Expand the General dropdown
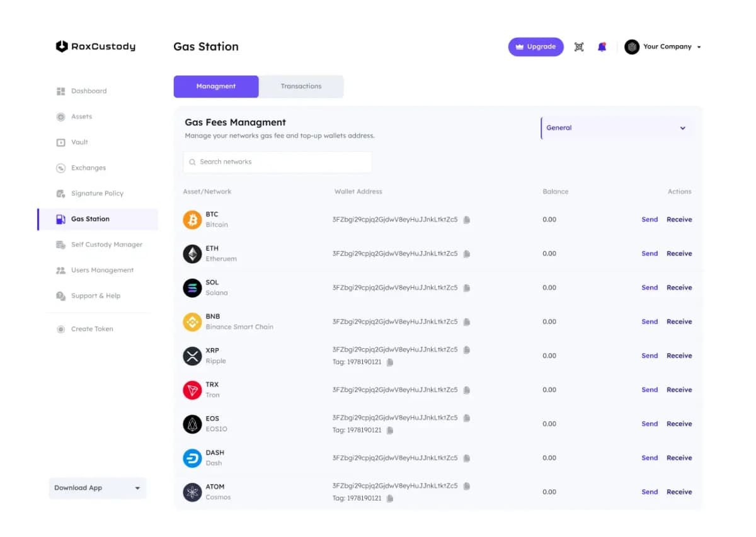The height and width of the screenshot is (537, 756). [616, 128]
